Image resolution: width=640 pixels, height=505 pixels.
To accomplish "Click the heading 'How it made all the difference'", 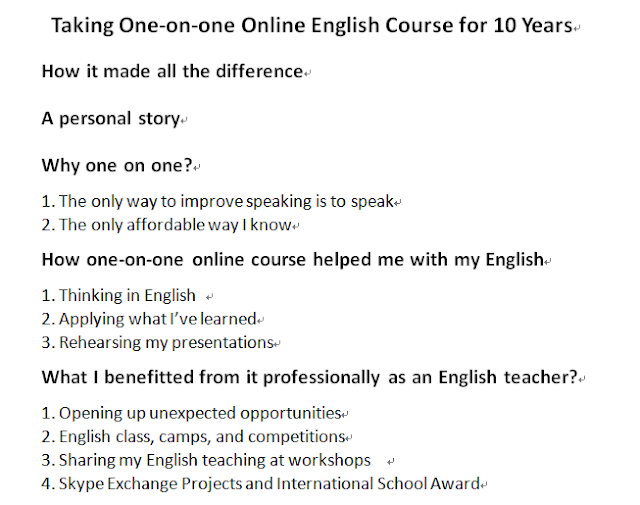I will tap(172, 71).
